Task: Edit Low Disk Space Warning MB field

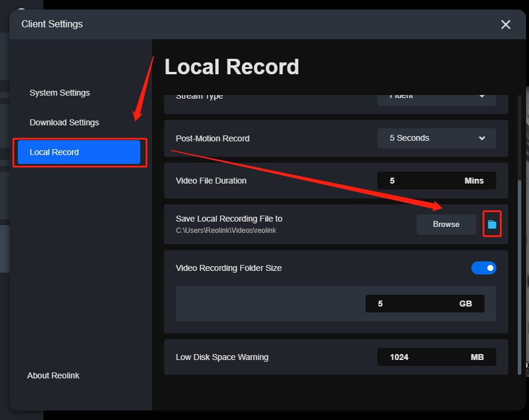Action: (436, 357)
